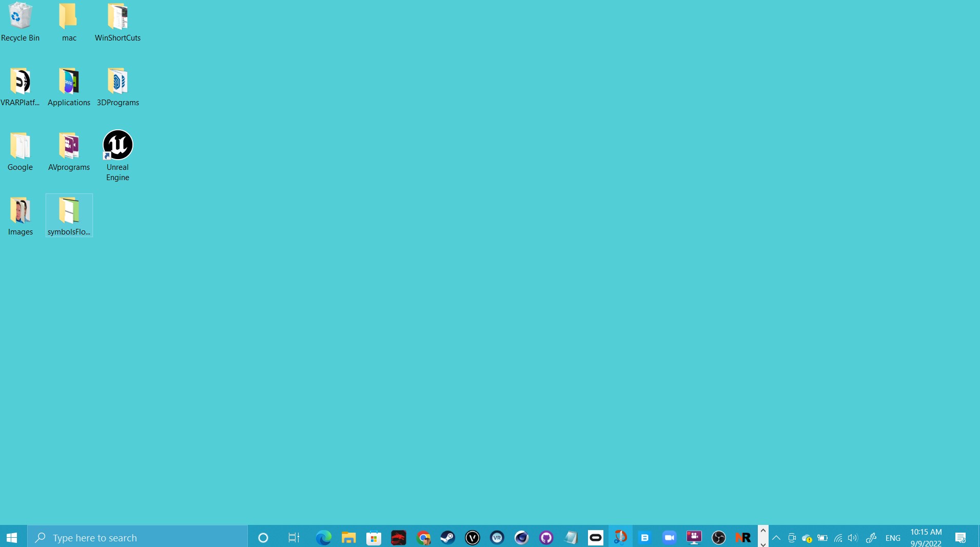The width and height of the screenshot is (980, 547).
Task: Launch Zoom from the taskbar
Action: point(670,537)
